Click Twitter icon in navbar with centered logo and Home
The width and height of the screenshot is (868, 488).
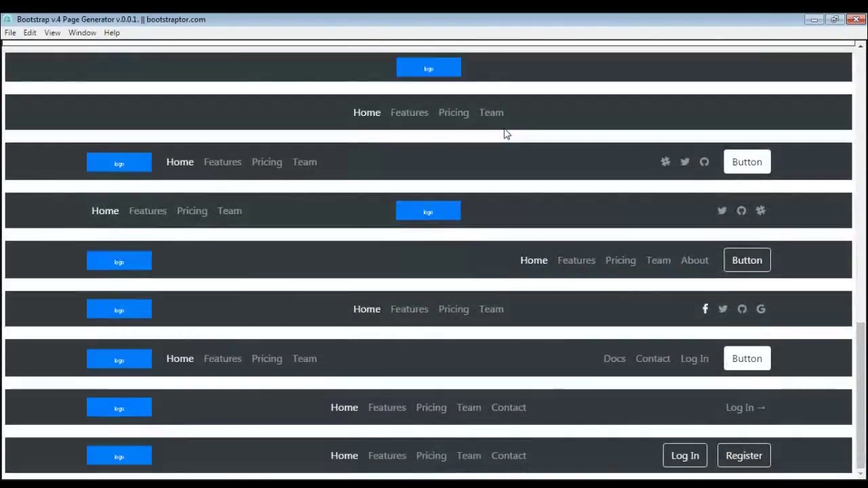722,211
